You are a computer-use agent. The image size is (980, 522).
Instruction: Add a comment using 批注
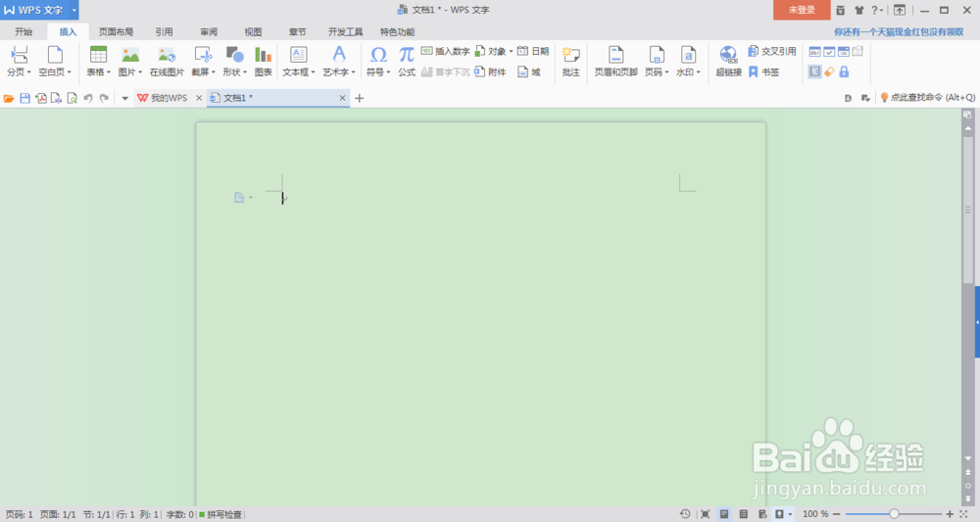pos(570,61)
